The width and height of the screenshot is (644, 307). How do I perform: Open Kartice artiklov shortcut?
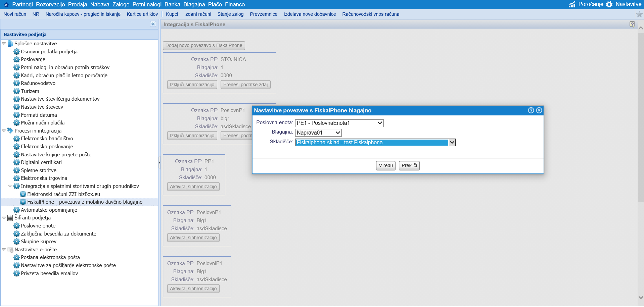(x=142, y=14)
